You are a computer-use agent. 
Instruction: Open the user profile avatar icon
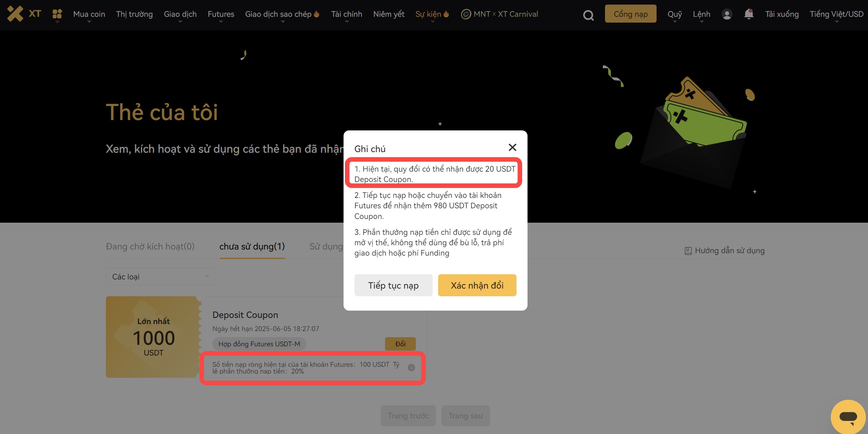[727, 14]
